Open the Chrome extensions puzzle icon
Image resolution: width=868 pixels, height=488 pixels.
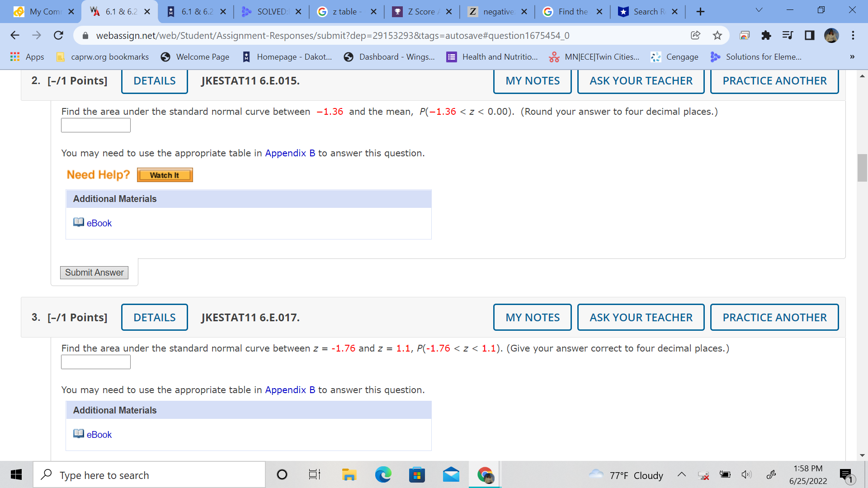coord(766,35)
